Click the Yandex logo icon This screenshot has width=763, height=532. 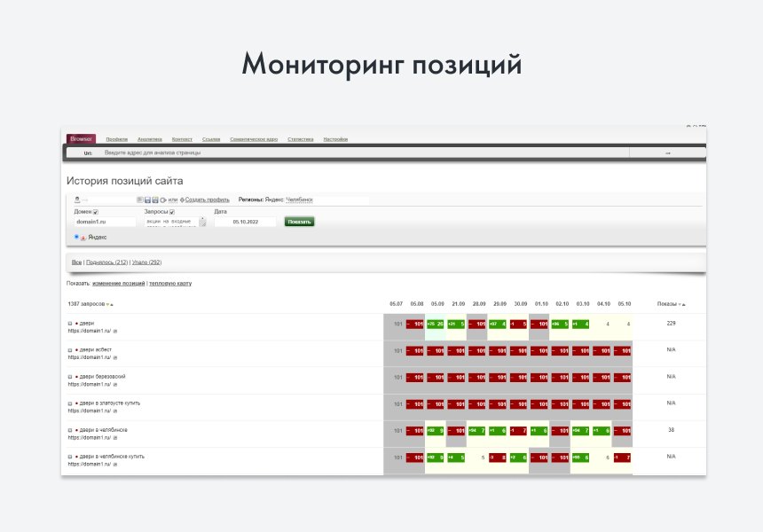pos(83,238)
